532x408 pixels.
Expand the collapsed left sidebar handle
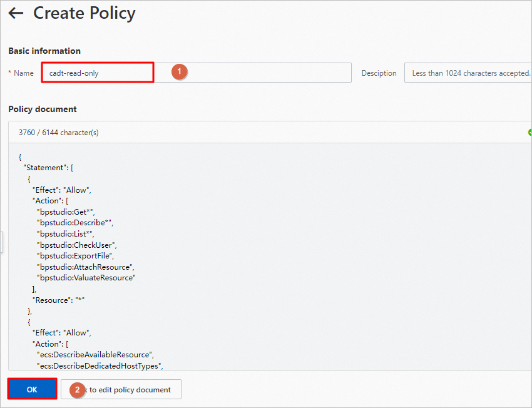[1, 242]
